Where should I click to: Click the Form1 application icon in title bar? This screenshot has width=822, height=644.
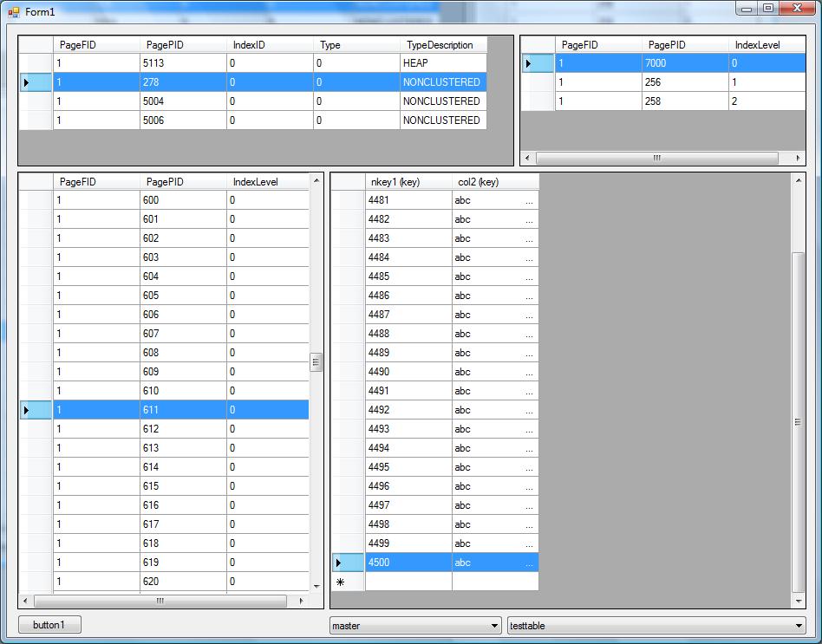tap(13, 12)
